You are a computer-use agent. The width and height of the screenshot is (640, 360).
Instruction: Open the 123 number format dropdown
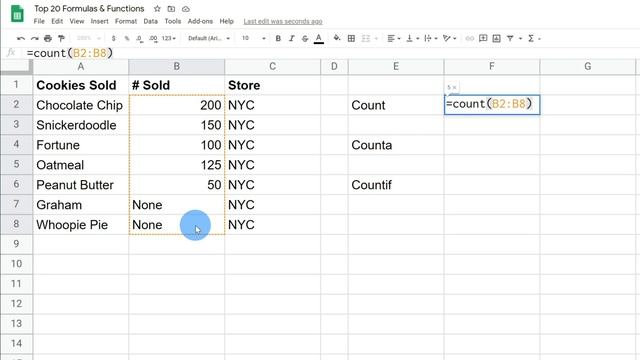tap(168, 38)
